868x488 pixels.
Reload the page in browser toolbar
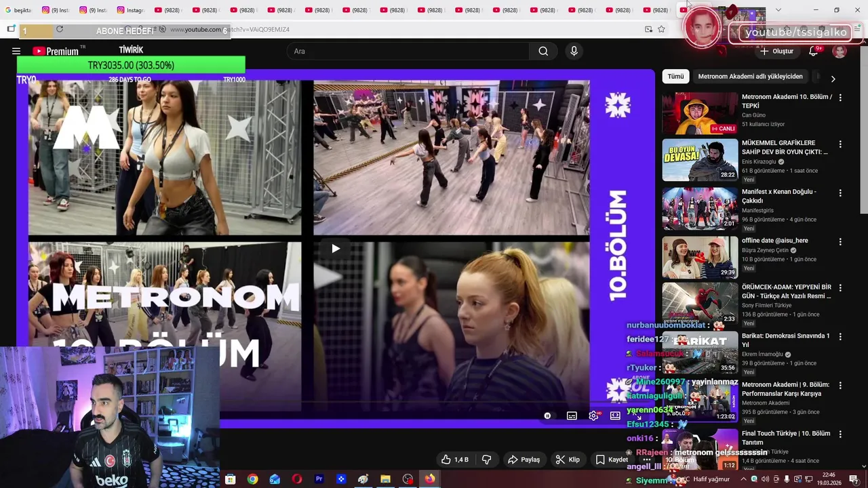tap(60, 29)
